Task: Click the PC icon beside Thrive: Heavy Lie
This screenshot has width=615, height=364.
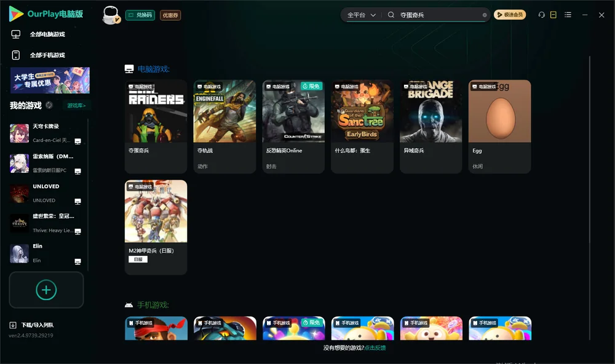Action: pos(77,231)
